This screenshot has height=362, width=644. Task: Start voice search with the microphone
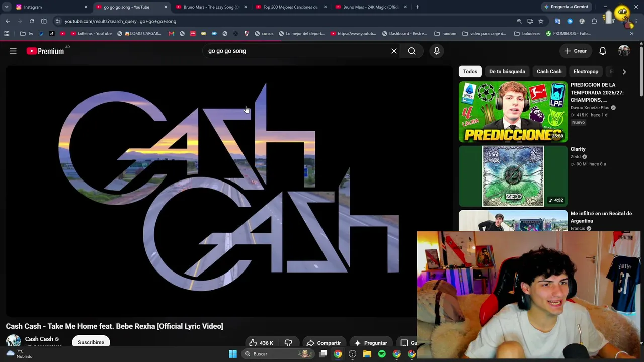[x=437, y=51]
